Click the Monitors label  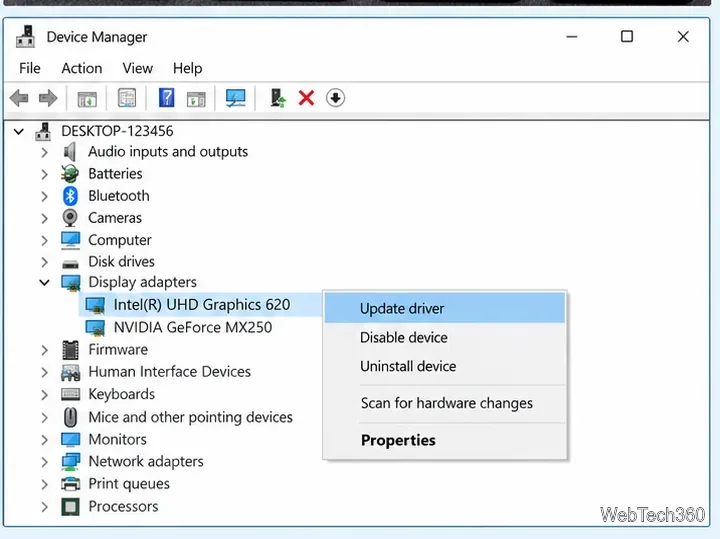[118, 439]
